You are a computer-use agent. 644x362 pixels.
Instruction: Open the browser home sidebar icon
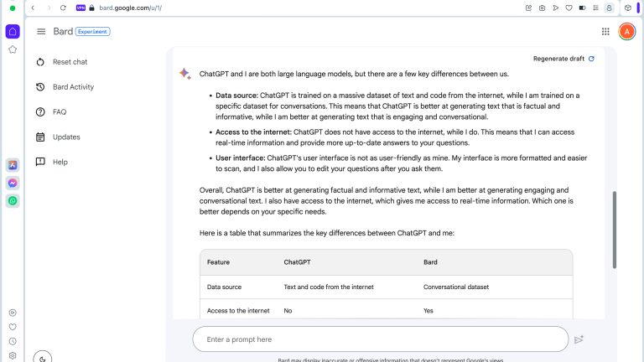[13, 32]
